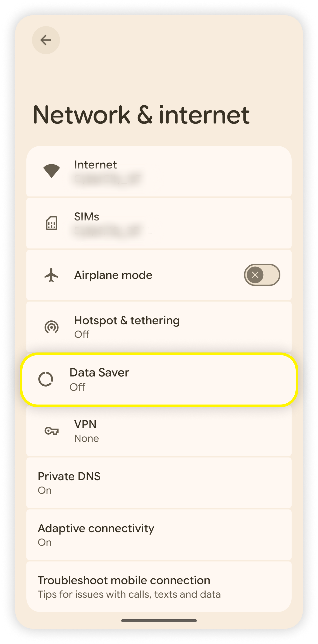Open Troubleshoot mobile connection
This screenshot has width=318, height=644.
(x=159, y=587)
